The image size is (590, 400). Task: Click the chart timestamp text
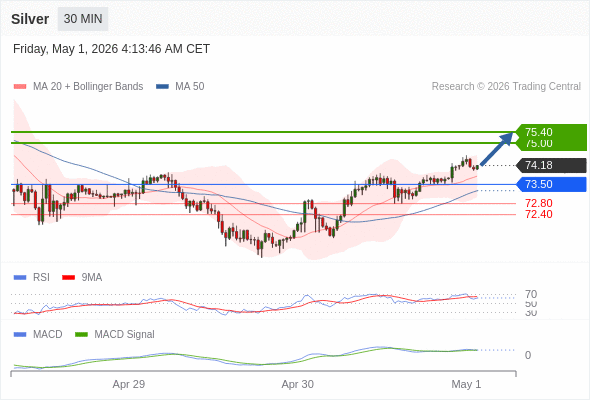111,49
